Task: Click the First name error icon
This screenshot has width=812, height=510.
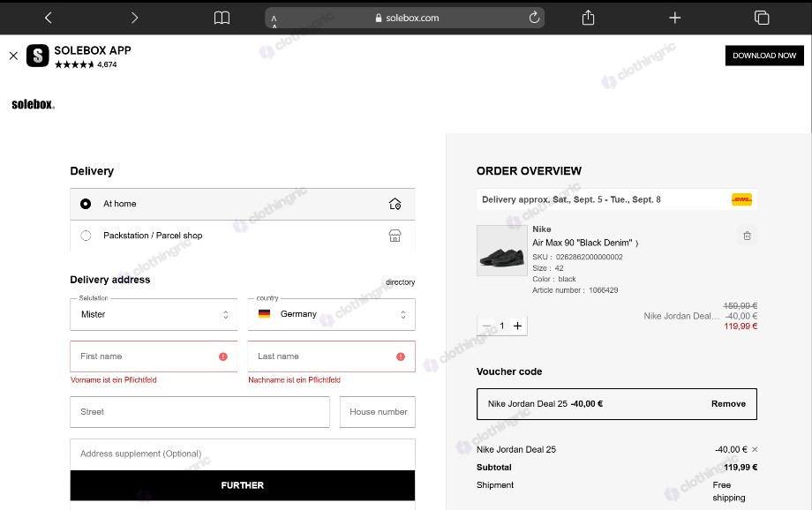Action: click(x=223, y=356)
